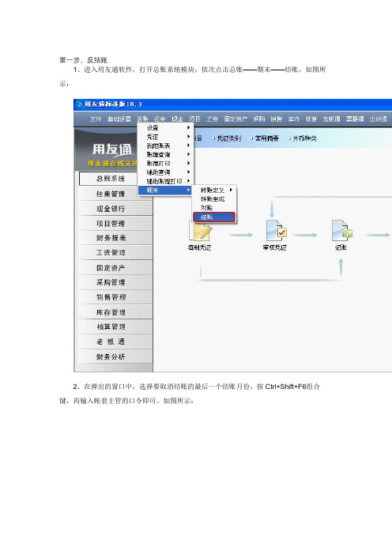Open the 库存 menu
This screenshot has height=555, width=392.
tap(294, 119)
